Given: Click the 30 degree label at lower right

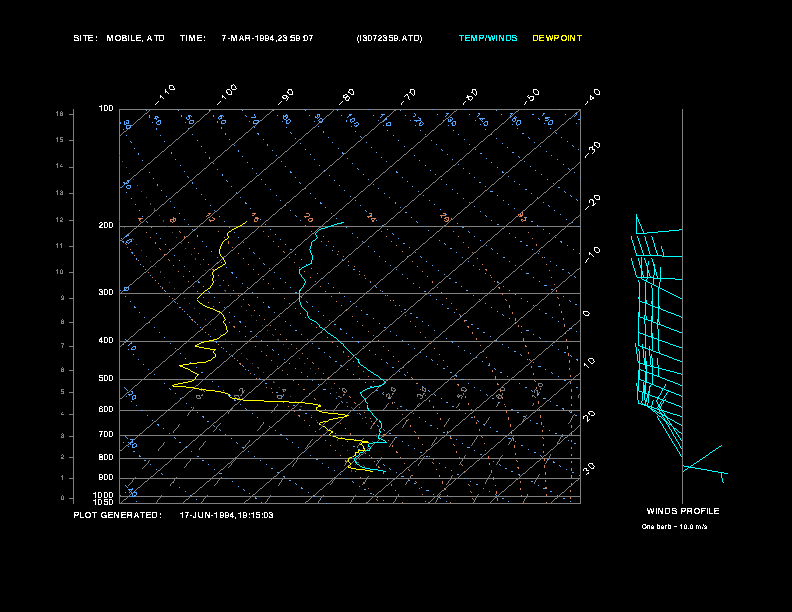Looking at the screenshot, I should [590, 468].
